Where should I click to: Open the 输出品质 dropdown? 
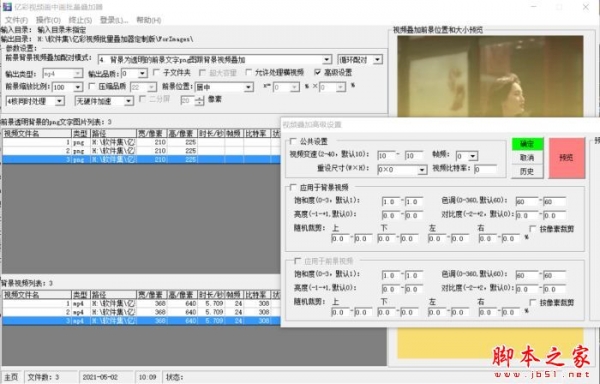click(142, 73)
